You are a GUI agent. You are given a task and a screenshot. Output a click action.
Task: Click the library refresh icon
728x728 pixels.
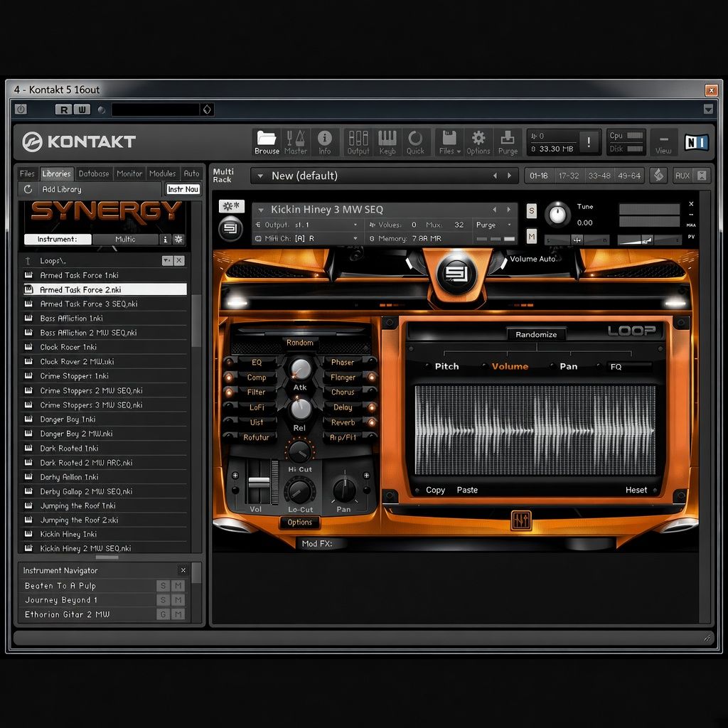pos(28,189)
